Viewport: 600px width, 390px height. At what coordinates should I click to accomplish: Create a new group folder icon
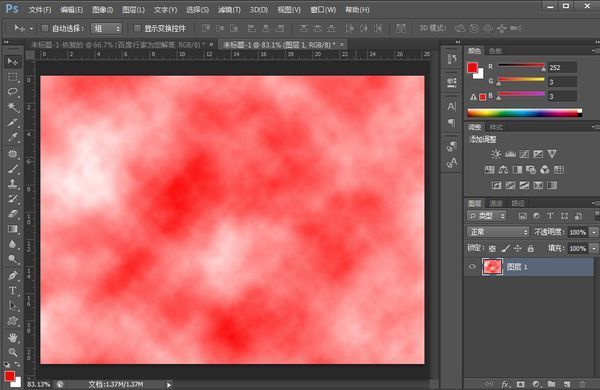[551, 384]
